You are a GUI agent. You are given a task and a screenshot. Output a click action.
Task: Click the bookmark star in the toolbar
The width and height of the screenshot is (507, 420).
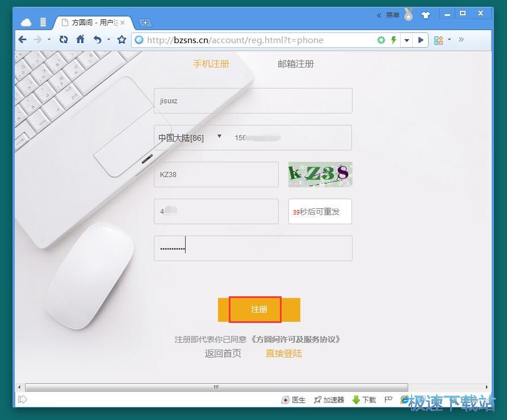tap(120, 40)
